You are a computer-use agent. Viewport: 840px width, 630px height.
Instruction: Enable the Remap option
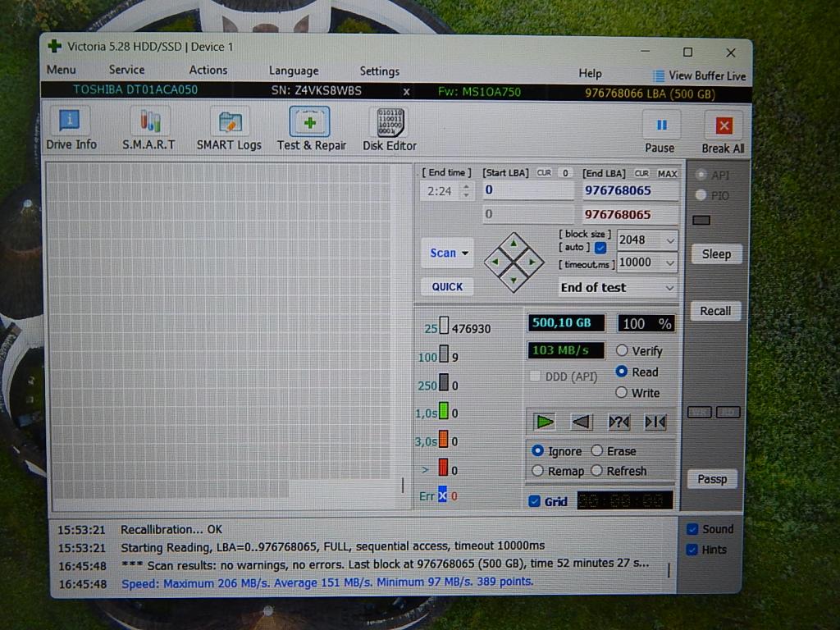[538, 471]
